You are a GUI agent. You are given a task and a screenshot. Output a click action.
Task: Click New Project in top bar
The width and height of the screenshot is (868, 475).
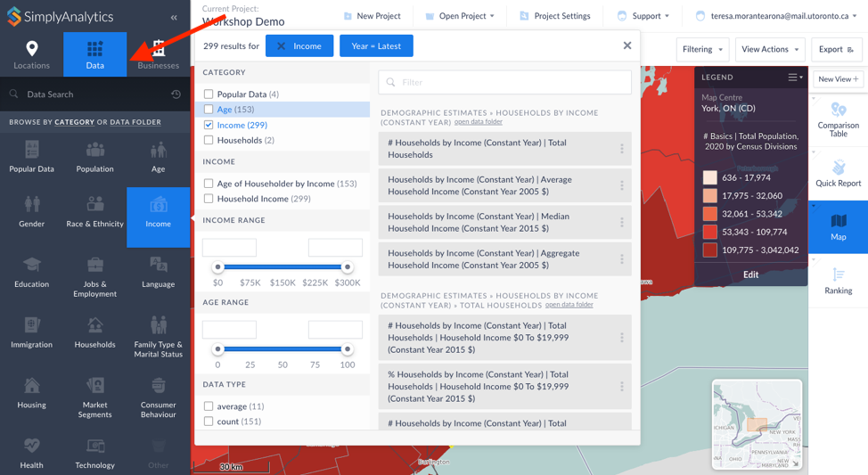click(x=372, y=16)
